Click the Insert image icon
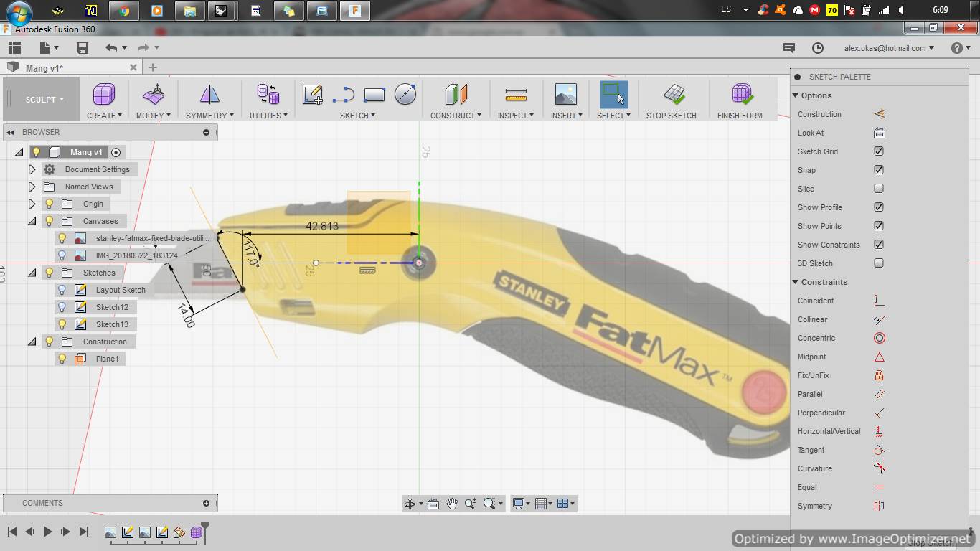This screenshot has width=980, height=551. coord(566,95)
